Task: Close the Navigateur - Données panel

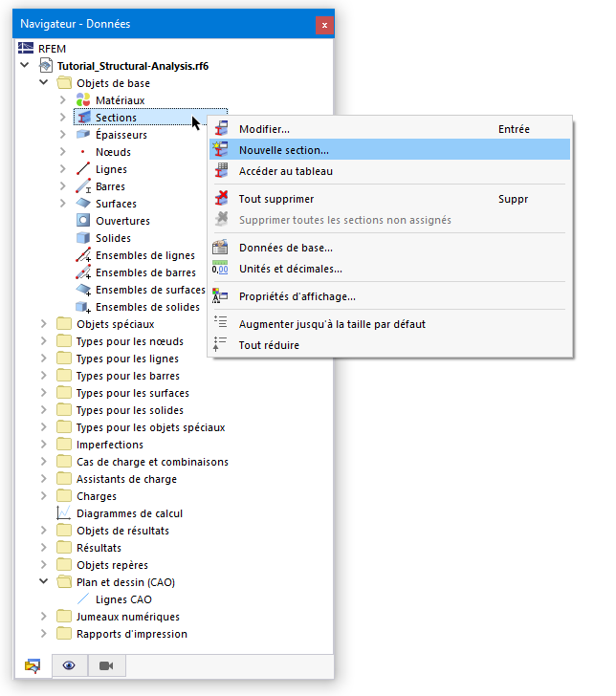Action: click(324, 25)
